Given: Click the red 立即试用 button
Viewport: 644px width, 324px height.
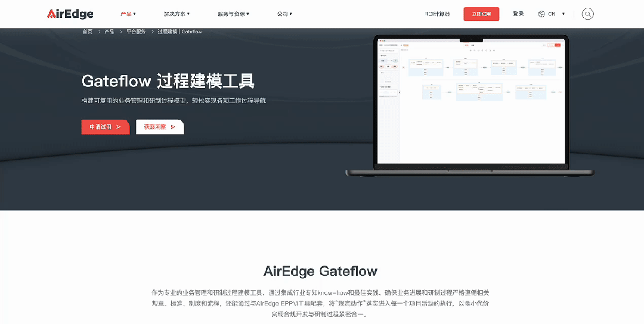Looking at the screenshot, I should tap(481, 14).
